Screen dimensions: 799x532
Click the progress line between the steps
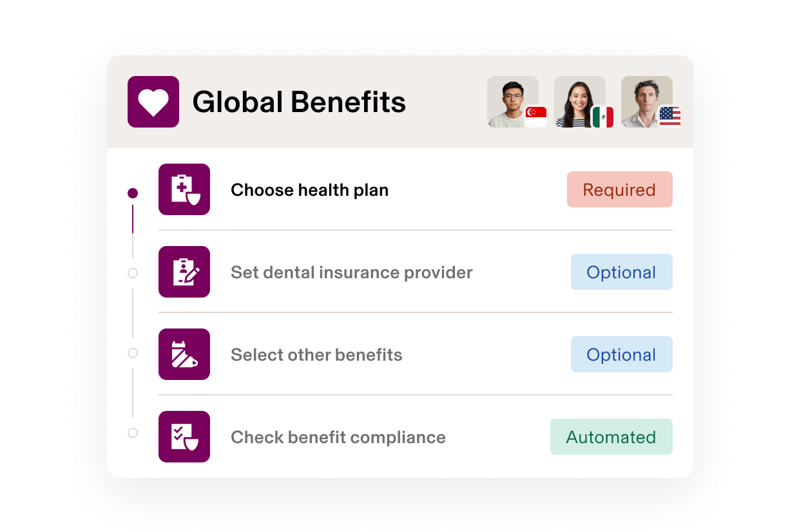[133, 232]
